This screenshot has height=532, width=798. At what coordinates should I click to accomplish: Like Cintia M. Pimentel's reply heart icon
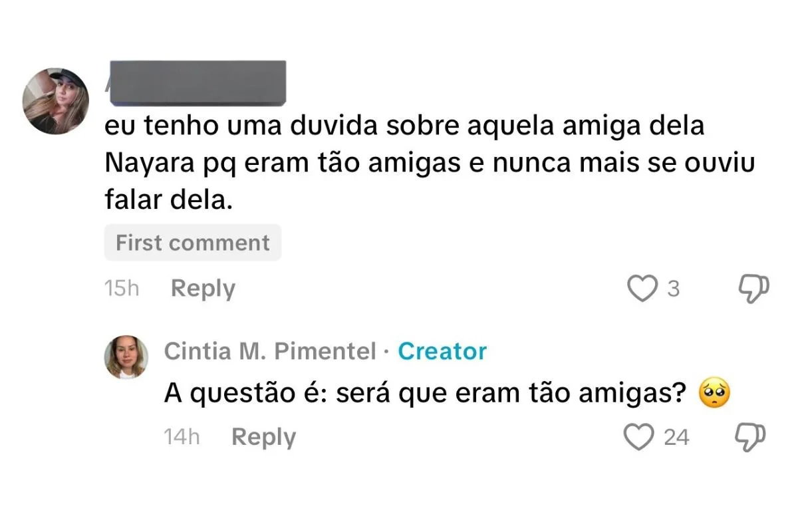click(639, 437)
